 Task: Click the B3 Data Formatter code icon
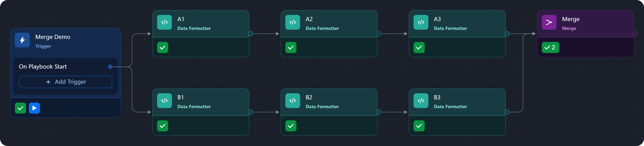[421, 100]
